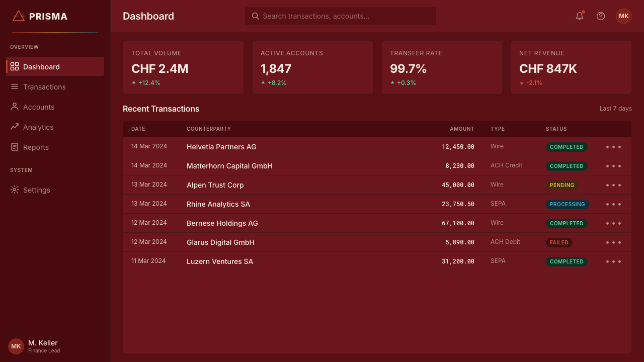Click the Dashboard grid icon in sidebar

15,66
